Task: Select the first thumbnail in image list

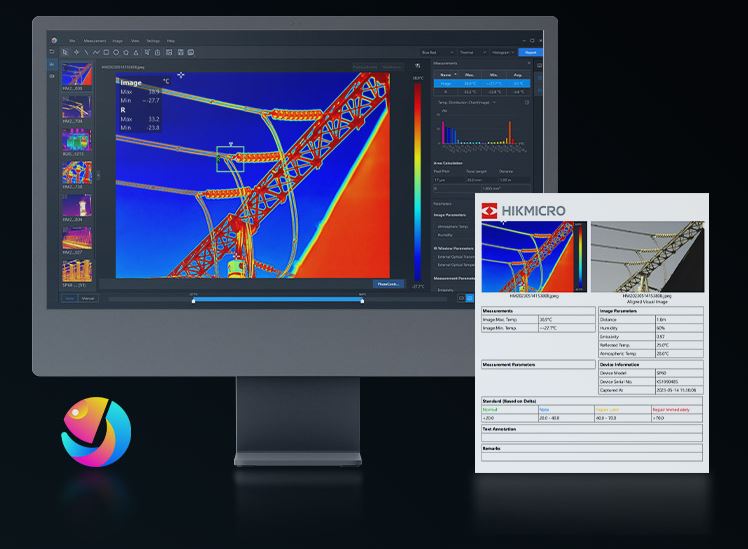Action: pyautogui.click(x=77, y=74)
